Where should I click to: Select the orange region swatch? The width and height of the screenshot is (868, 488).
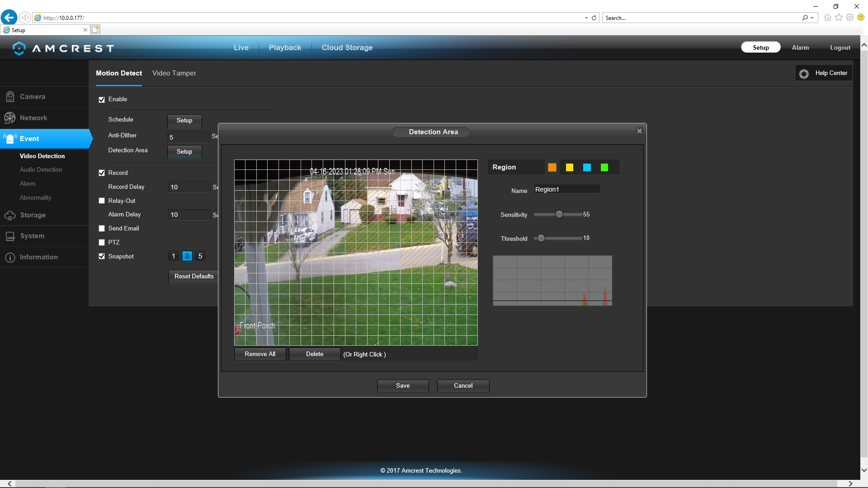[552, 168]
